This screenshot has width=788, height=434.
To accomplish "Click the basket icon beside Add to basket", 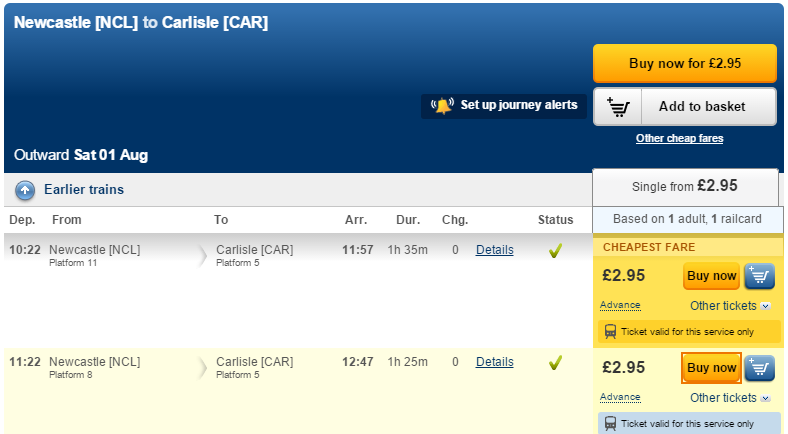I will (618, 107).
